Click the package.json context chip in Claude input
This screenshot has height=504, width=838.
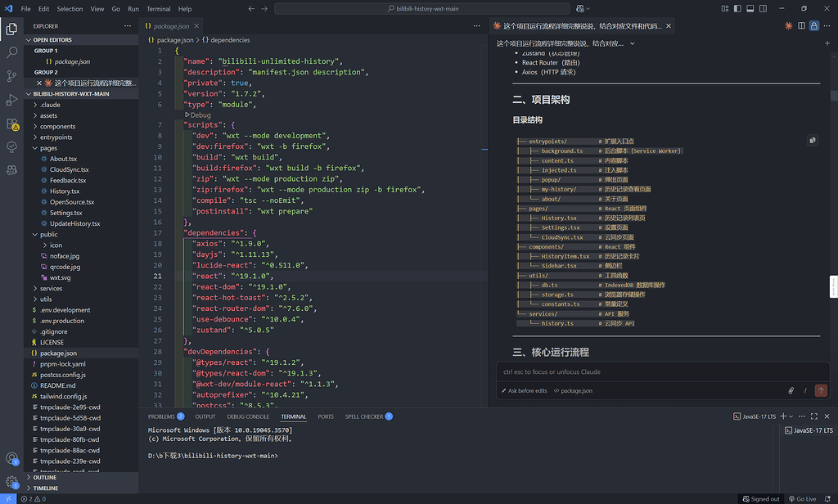(573, 391)
